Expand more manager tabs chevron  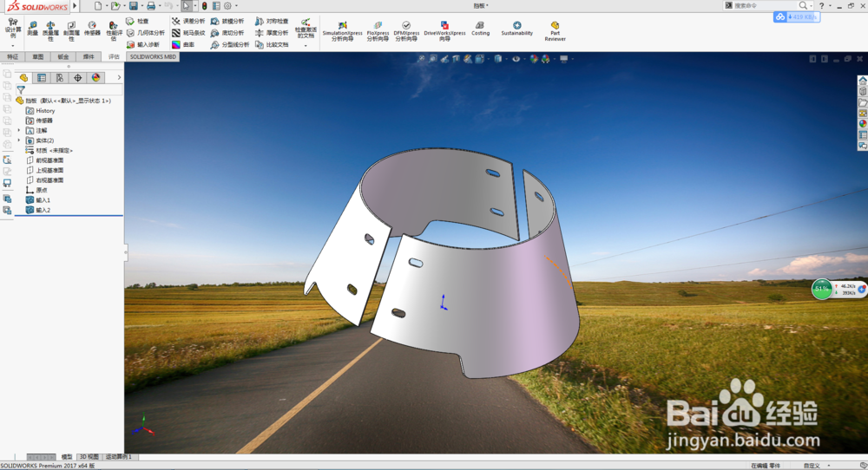pyautogui.click(x=119, y=78)
